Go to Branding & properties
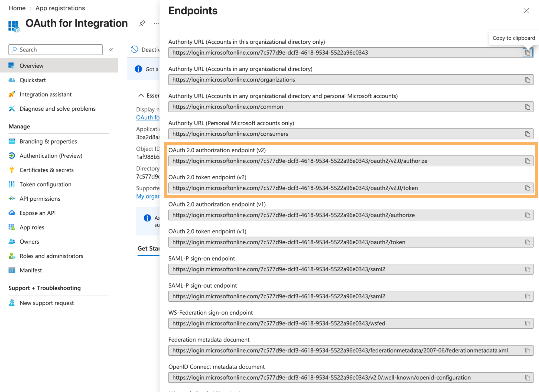The height and width of the screenshot is (392, 539). [48, 141]
